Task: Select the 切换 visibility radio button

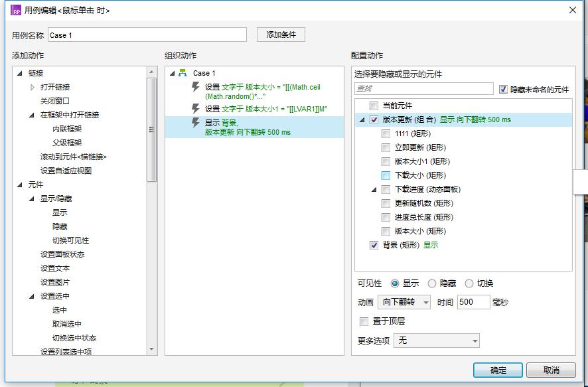Action: pyautogui.click(x=469, y=283)
